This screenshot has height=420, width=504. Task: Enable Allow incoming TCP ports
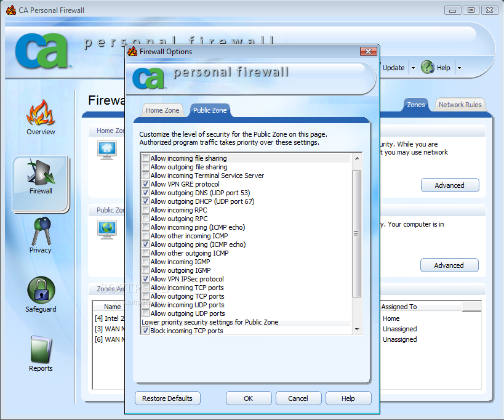pos(146,288)
